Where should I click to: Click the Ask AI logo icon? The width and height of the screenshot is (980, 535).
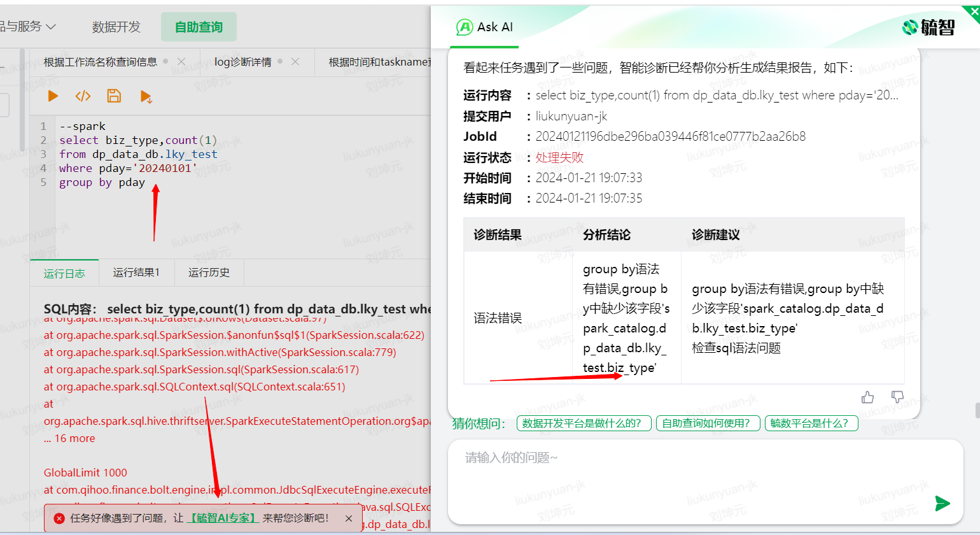[x=465, y=27]
